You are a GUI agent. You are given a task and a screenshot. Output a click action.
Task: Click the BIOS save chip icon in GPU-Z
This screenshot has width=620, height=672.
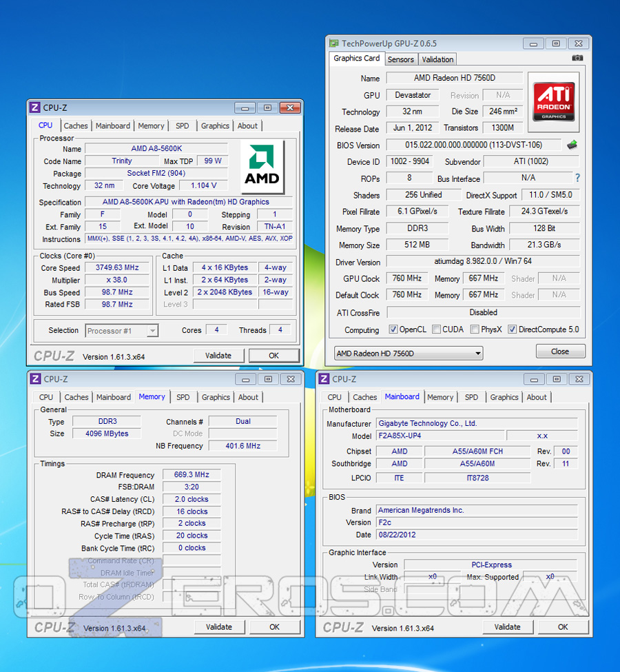pyautogui.click(x=572, y=145)
